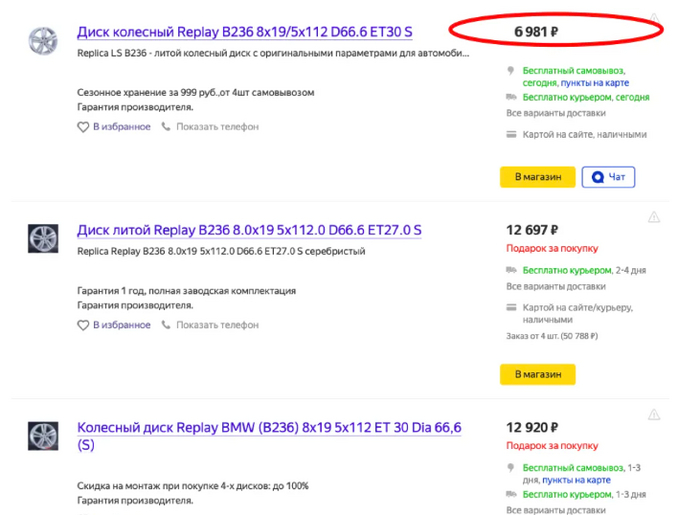
Task: Click text Скидка на монтаж при покупке 4-х дисков
Action: 192,486
